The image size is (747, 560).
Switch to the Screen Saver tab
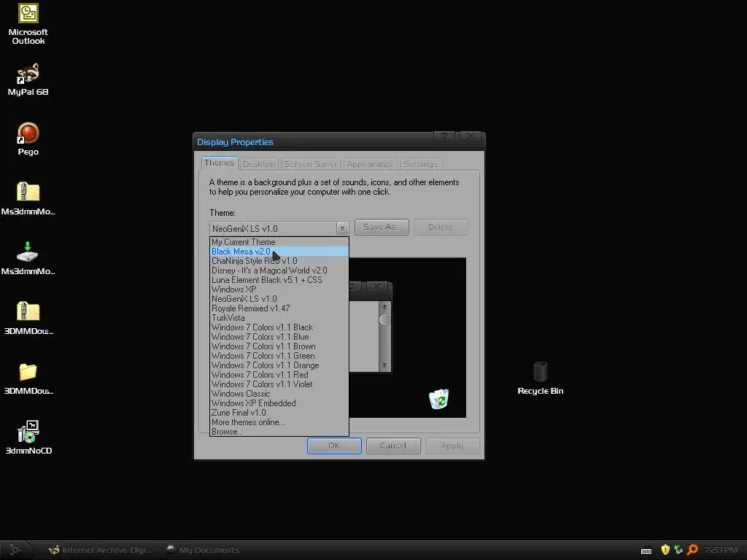(311, 164)
